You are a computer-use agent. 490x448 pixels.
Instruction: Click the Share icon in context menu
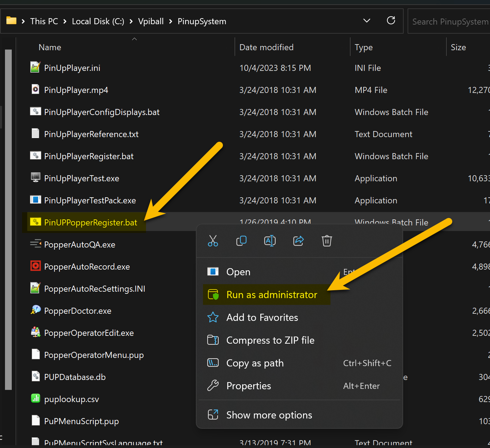tap(298, 241)
